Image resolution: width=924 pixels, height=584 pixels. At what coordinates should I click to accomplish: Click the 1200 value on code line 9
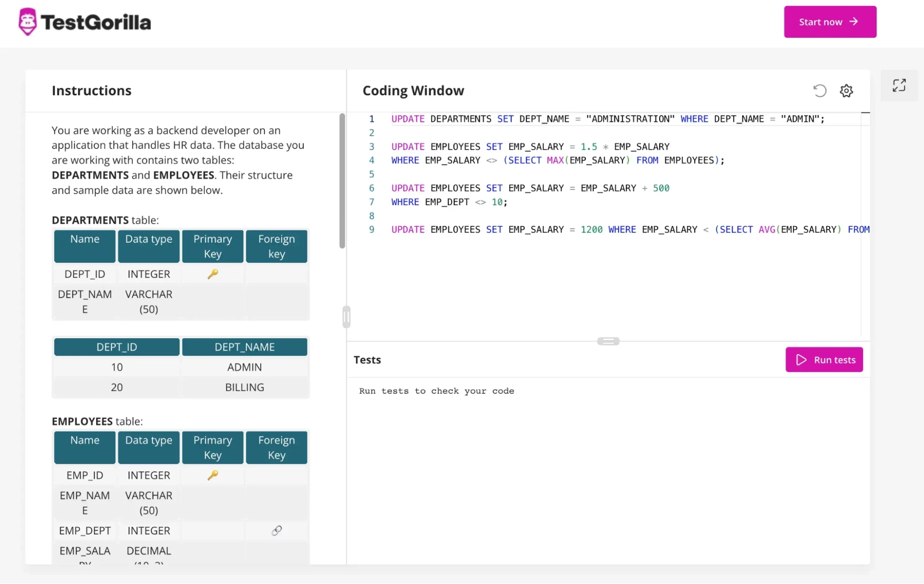tap(591, 230)
